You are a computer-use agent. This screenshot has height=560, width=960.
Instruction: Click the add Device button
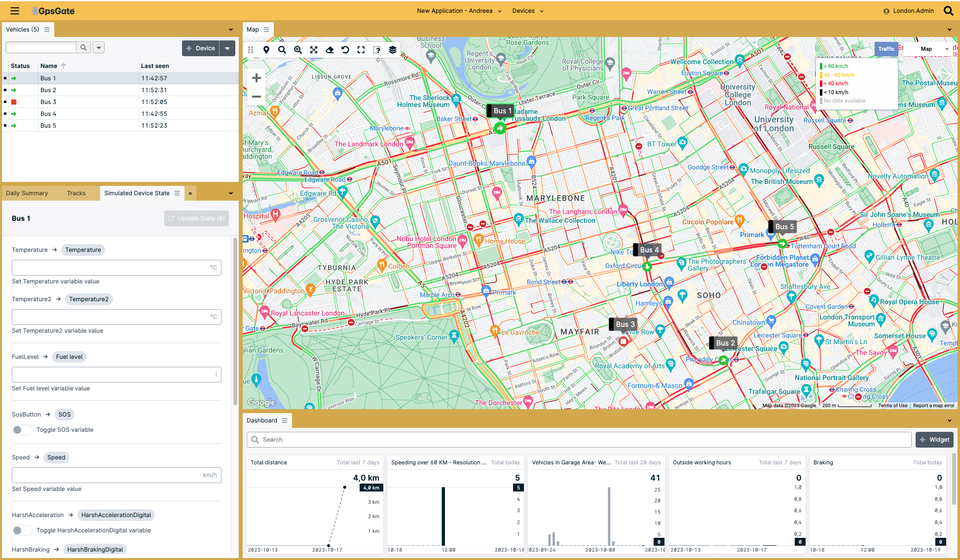pyautogui.click(x=201, y=48)
